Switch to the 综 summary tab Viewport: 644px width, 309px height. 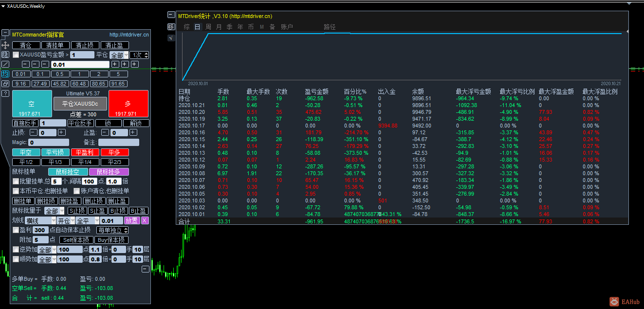tap(186, 27)
